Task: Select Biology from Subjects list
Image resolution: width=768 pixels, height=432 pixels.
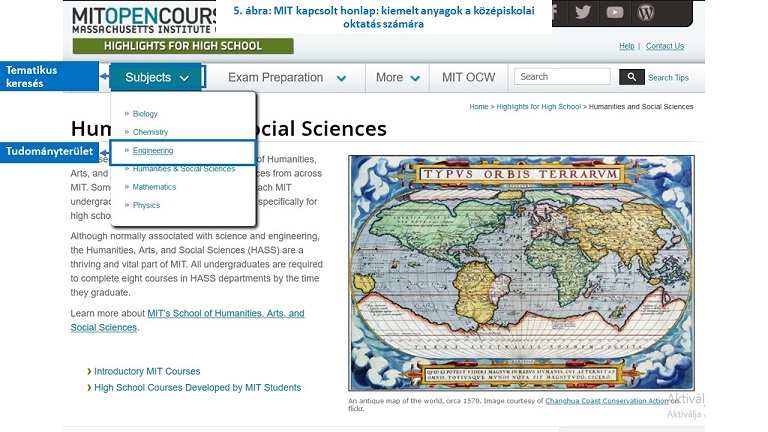Action: pyautogui.click(x=145, y=114)
